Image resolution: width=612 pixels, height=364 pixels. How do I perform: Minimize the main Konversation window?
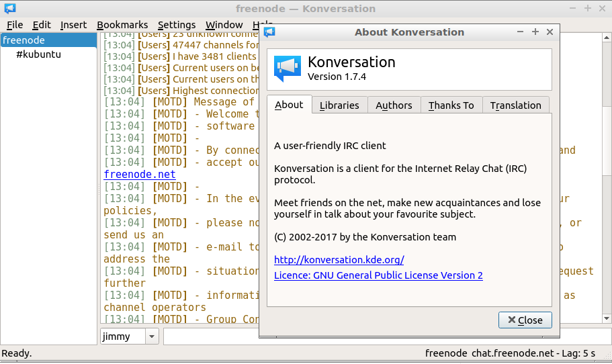point(572,8)
